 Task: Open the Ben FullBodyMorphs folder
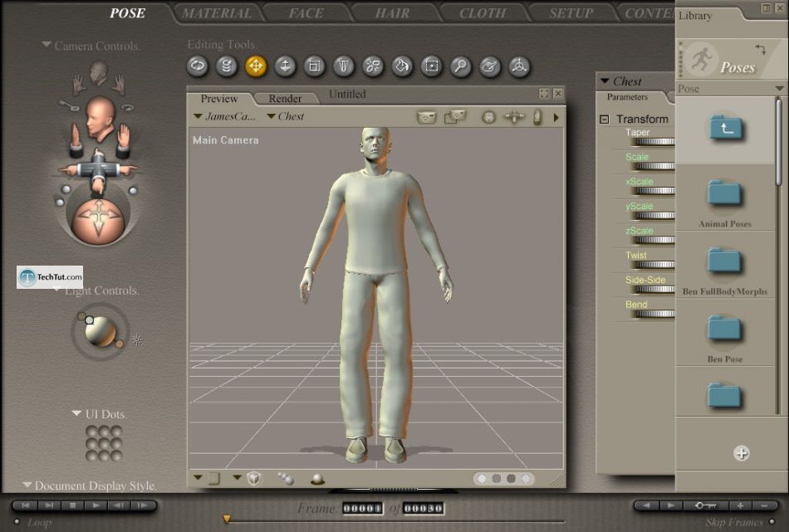click(x=724, y=261)
